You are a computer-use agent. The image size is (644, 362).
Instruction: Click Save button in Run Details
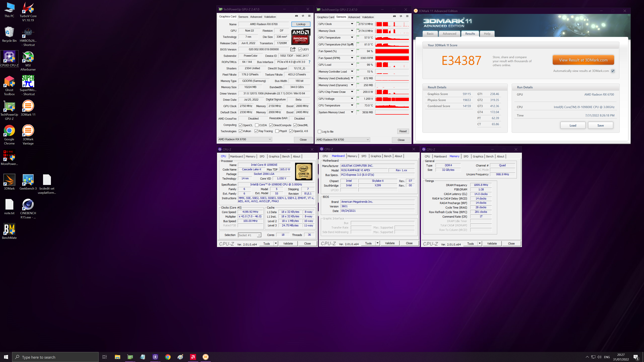pos(601,125)
